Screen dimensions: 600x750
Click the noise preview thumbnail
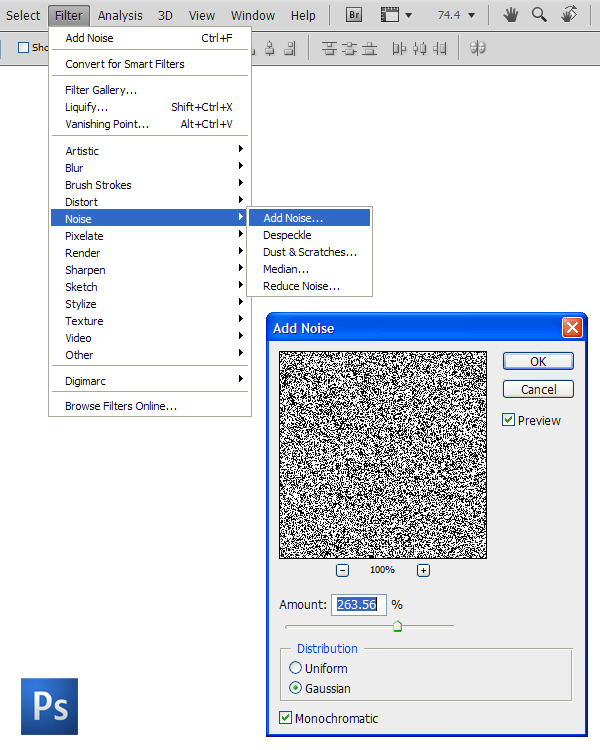point(383,455)
